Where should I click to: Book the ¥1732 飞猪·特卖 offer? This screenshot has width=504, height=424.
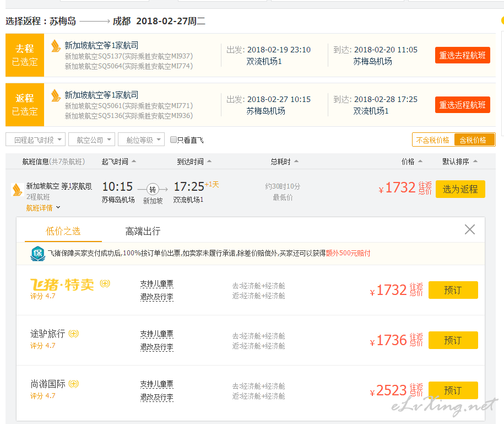click(453, 290)
